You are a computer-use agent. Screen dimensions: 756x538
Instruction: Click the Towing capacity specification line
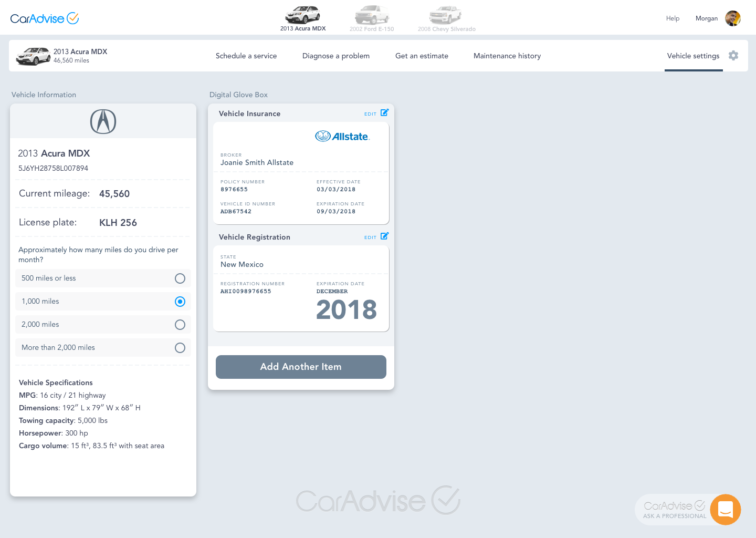63,420
